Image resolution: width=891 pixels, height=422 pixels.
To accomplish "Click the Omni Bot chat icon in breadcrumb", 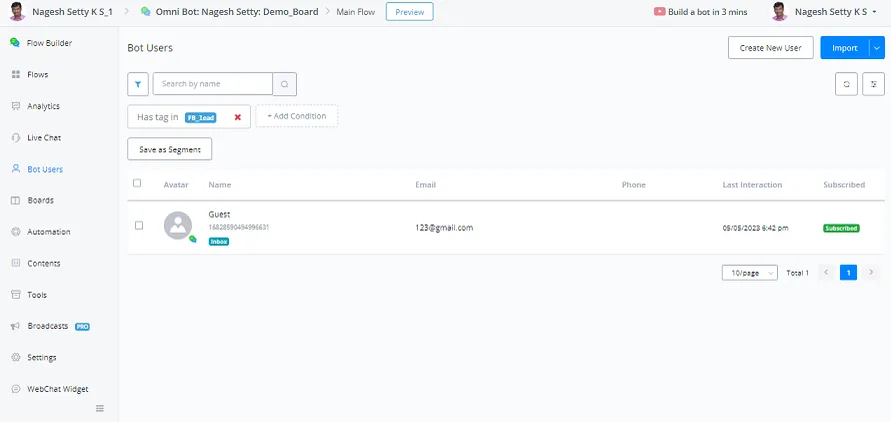I will click(146, 11).
